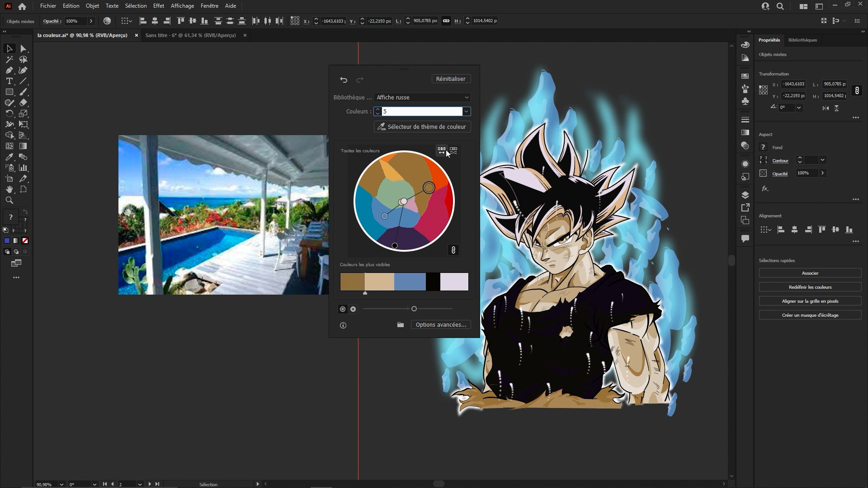Click random color order icon on wheel
The width and height of the screenshot is (868, 488).
[x=441, y=150]
